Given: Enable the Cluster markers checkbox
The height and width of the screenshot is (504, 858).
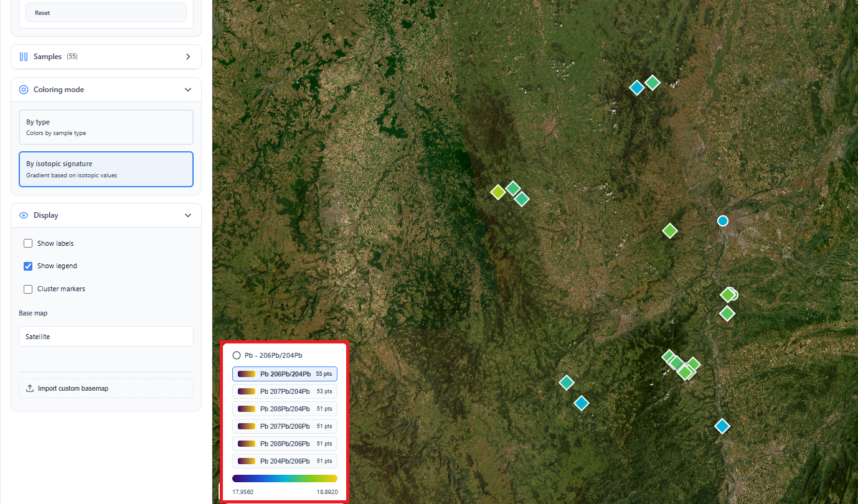Looking at the screenshot, I should click(x=28, y=289).
